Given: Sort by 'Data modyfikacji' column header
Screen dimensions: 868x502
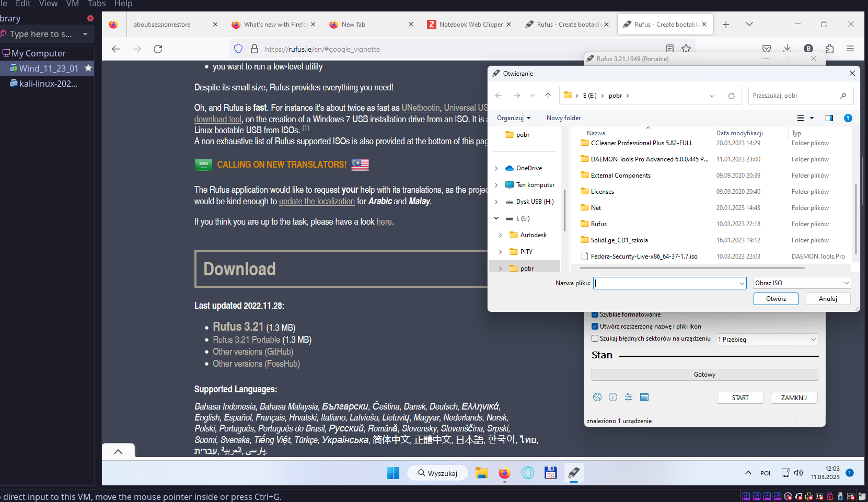Looking at the screenshot, I should pyautogui.click(x=739, y=133).
